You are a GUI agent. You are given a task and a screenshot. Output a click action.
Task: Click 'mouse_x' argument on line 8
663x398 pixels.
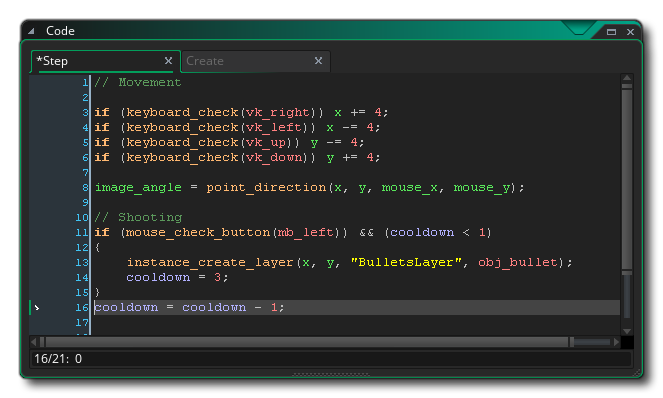409,188
